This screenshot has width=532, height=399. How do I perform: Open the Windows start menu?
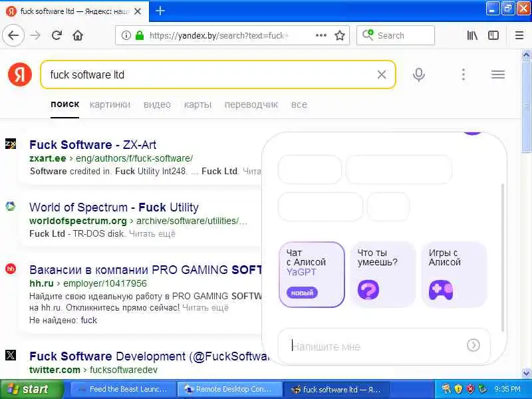[x=32, y=389]
